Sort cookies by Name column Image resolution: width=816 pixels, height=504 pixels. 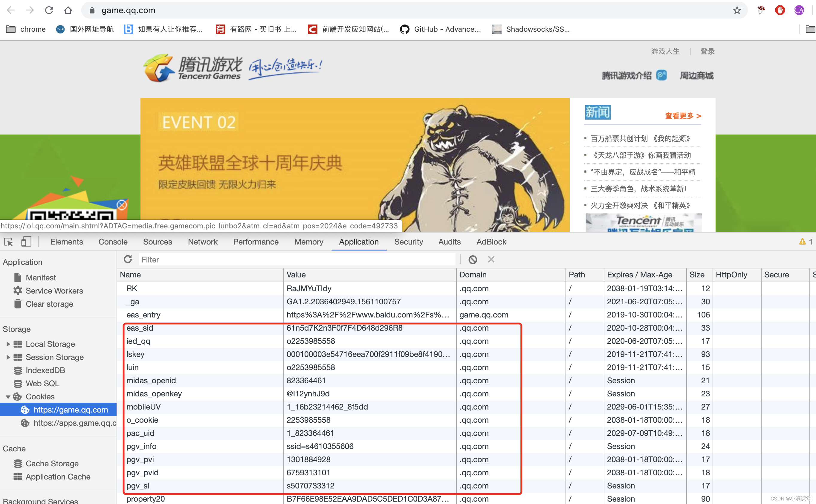pos(200,275)
